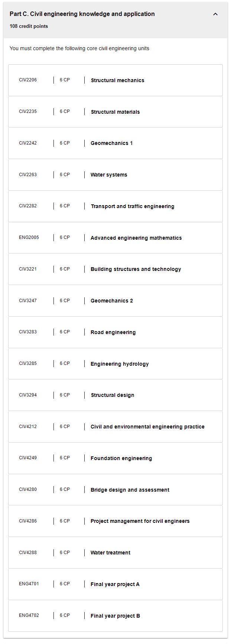Select Engineering hydrology unit
This screenshot has height=644, width=231.
(115, 364)
